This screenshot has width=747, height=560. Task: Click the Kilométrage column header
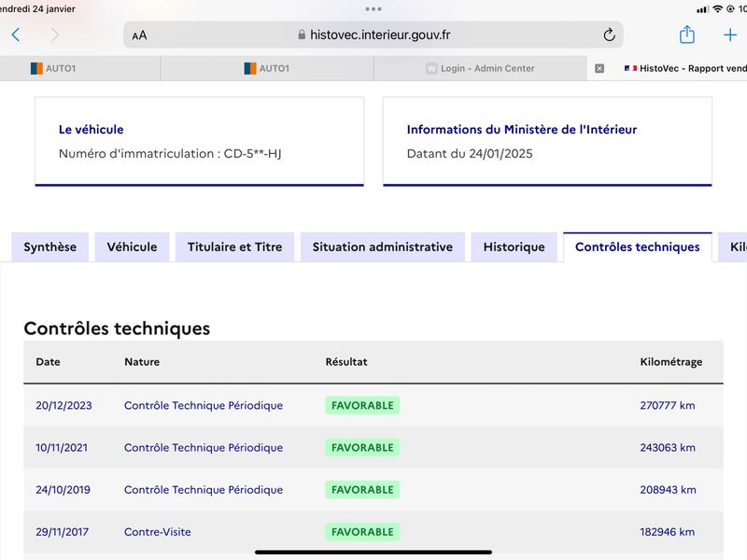click(670, 362)
